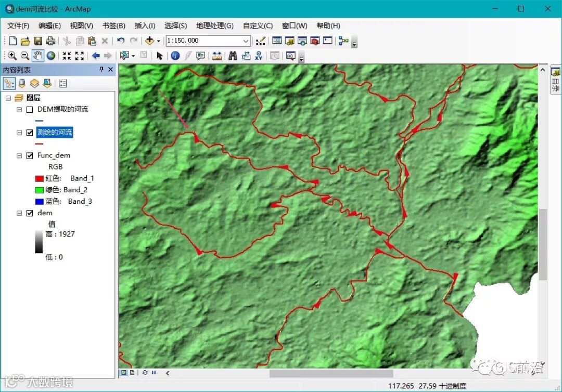
Task: Switch to Data View button
Action: coord(124,373)
